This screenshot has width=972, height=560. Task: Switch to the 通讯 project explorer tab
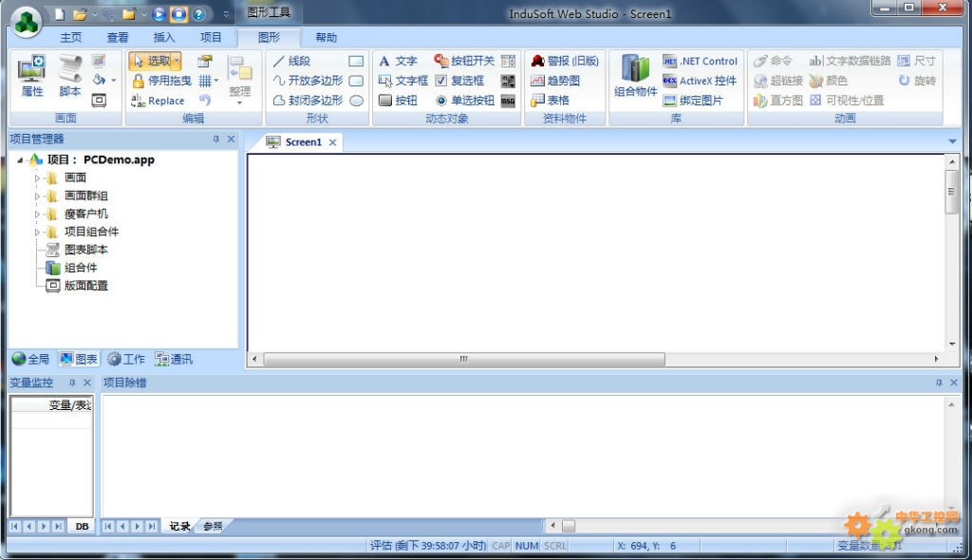[175, 359]
